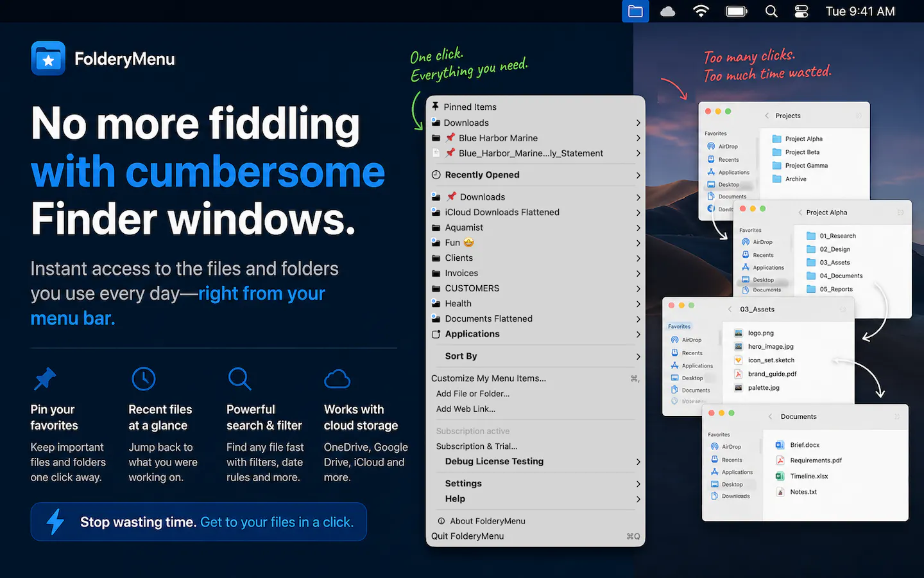Image resolution: width=924 pixels, height=578 pixels.
Task: Go back in the 03_Assets window toolbar
Action: (730, 310)
